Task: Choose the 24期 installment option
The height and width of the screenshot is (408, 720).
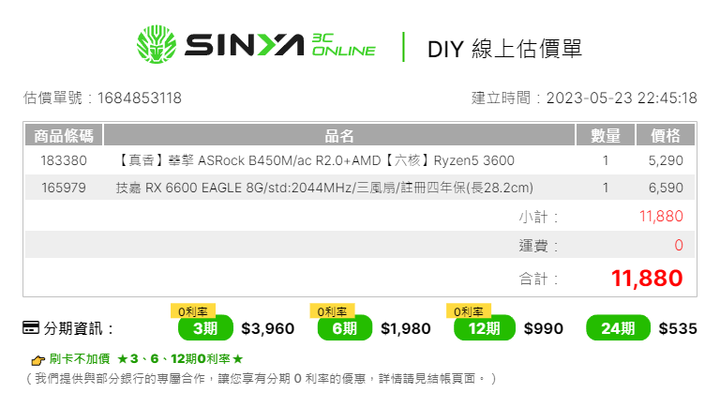Action: click(618, 328)
